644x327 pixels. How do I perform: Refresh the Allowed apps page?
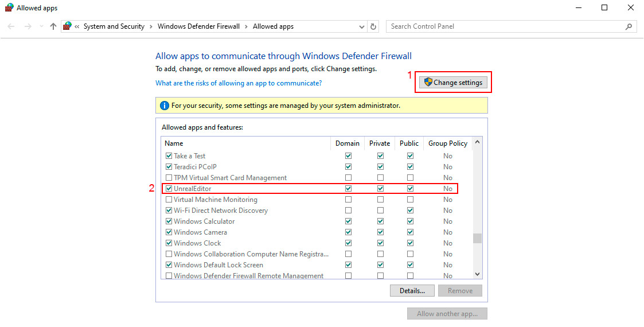pos(374,26)
